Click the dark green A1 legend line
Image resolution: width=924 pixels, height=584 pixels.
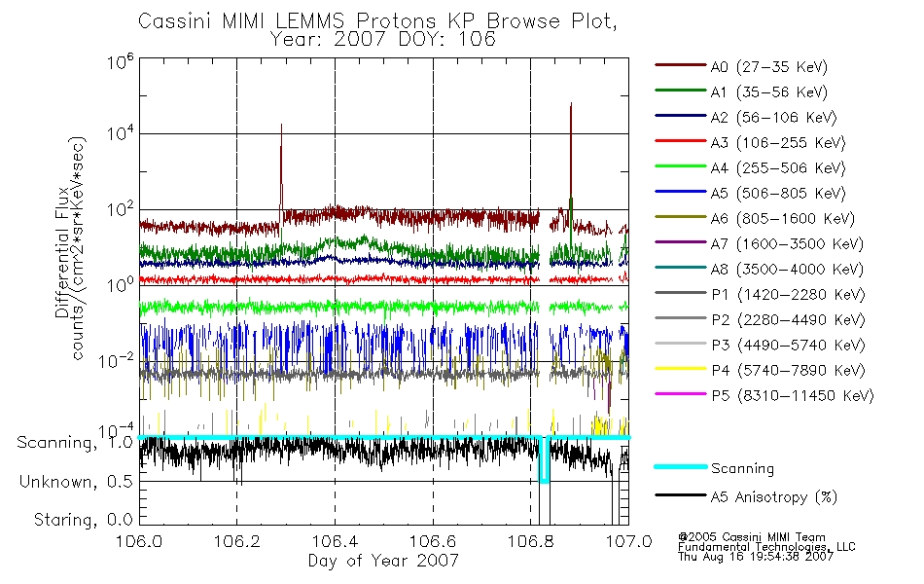(680, 91)
